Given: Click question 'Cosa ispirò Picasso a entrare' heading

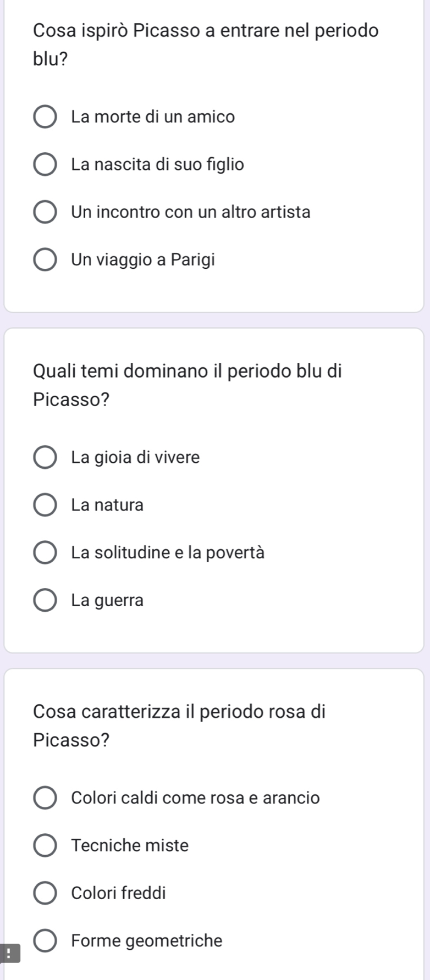Looking at the screenshot, I should 206,45.
